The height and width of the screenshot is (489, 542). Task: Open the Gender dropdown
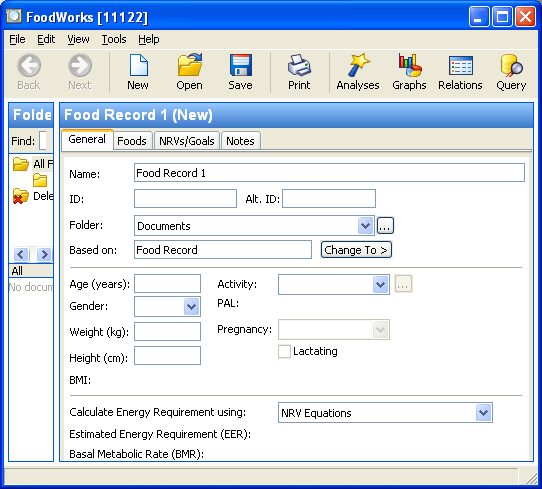[191, 307]
